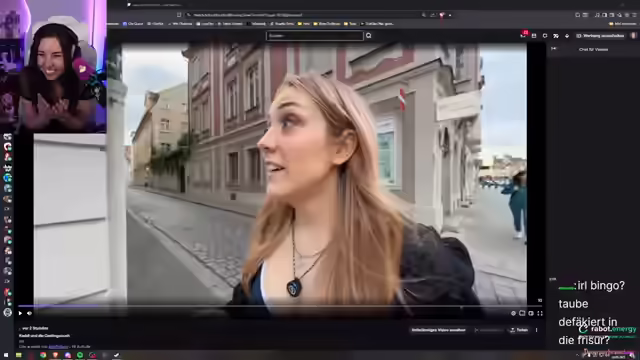Seek along the clip progress bar

(280, 305)
